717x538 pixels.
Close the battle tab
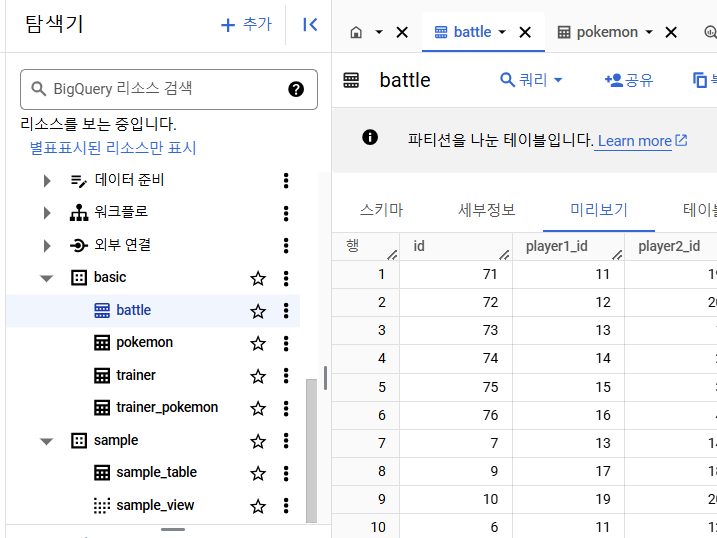point(525,32)
